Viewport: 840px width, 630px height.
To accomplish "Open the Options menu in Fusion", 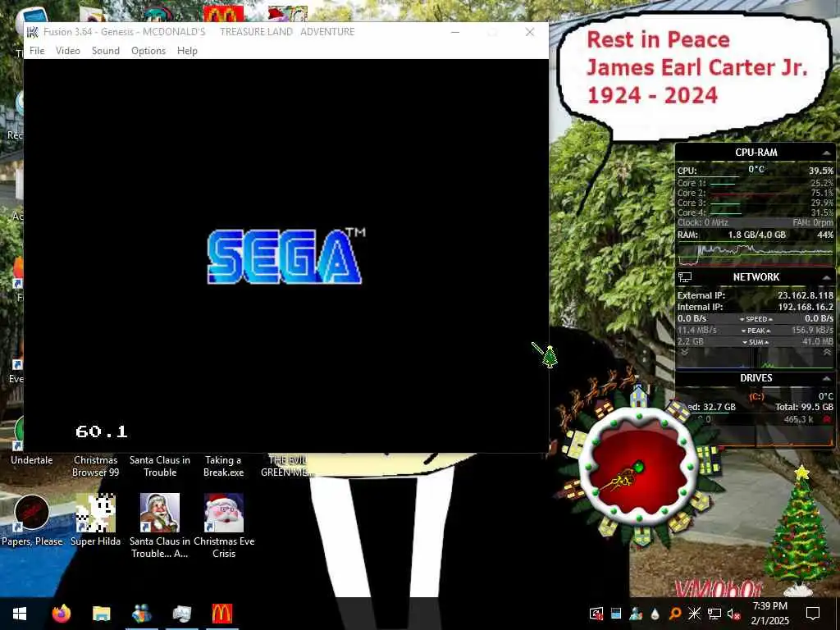I will pos(148,50).
